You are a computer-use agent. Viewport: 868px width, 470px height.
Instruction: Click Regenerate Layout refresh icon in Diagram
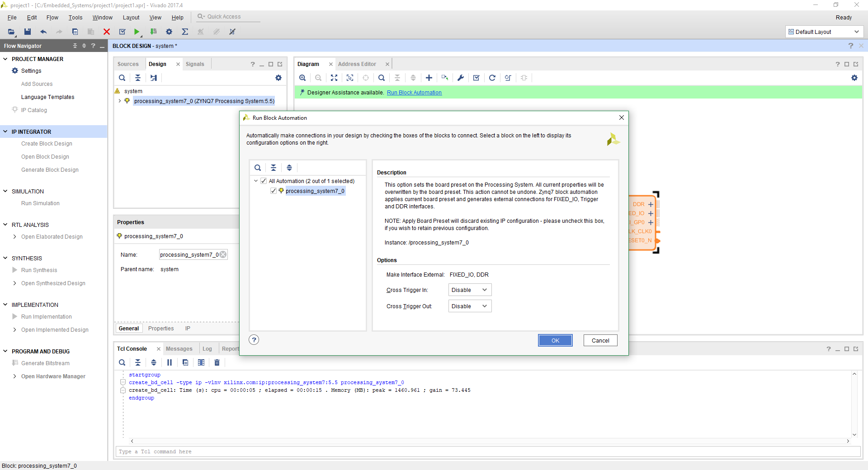coord(492,78)
